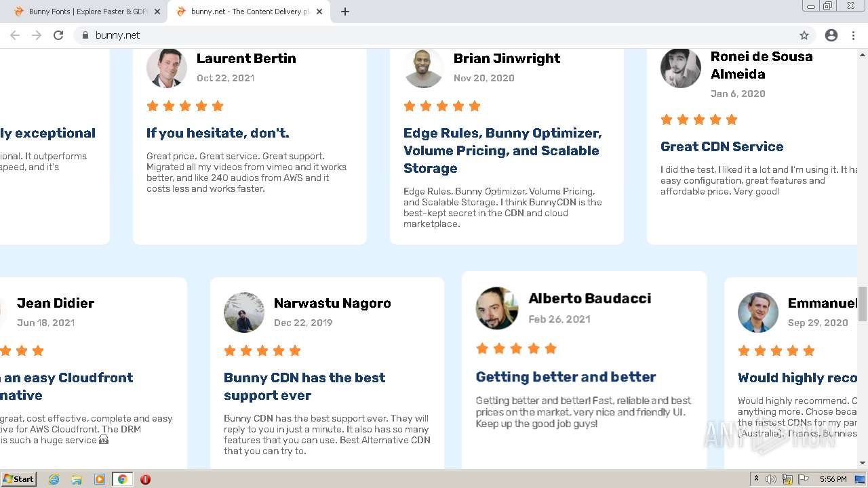This screenshot has height=488, width=868.
Task: Click the date Jun 18, 2021
Action: [45, 323]
